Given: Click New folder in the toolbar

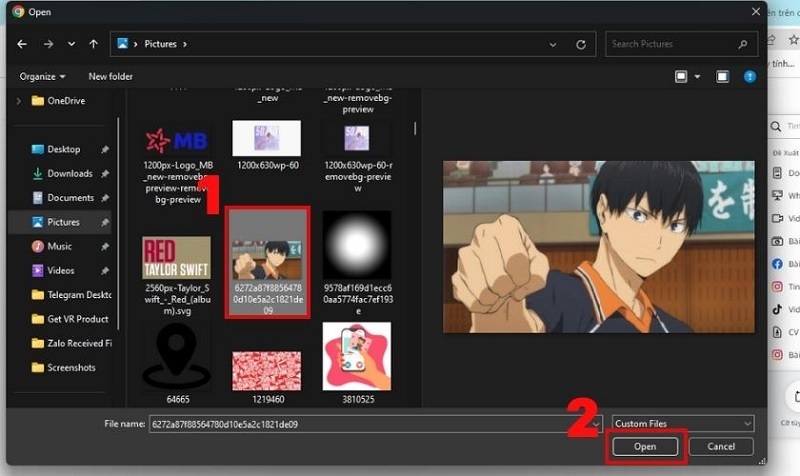Looking at the screenshot, I should [110, 76].
